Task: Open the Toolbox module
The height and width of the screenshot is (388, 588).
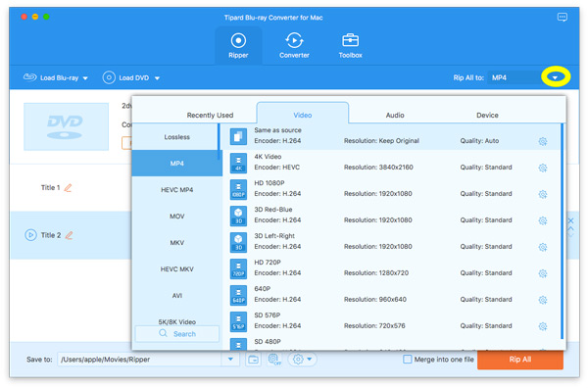Action: [x=350, y=46]
